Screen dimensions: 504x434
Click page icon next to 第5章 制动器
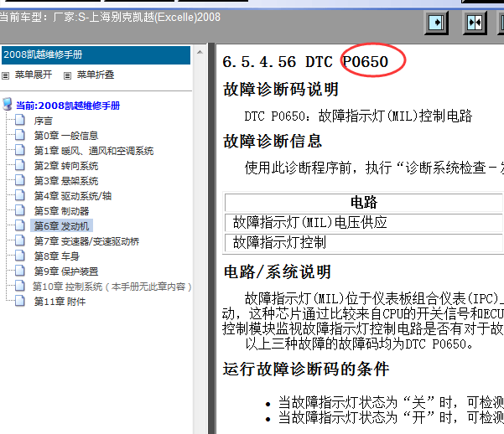coord(20,210)
